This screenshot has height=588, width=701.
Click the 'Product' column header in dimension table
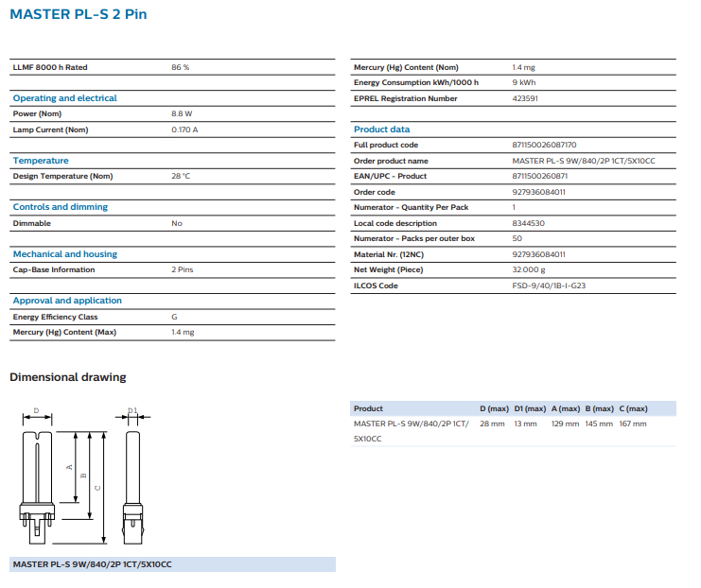point(368,408)
